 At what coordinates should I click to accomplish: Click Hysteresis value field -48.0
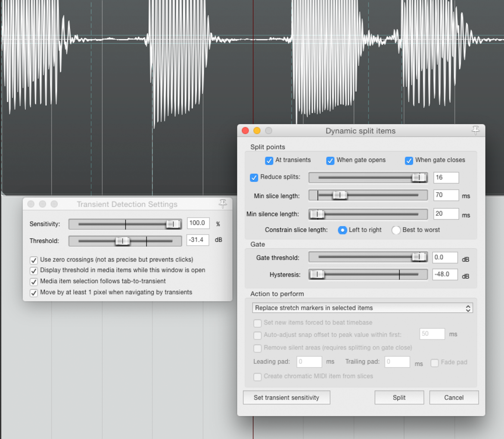pos(445,274)
